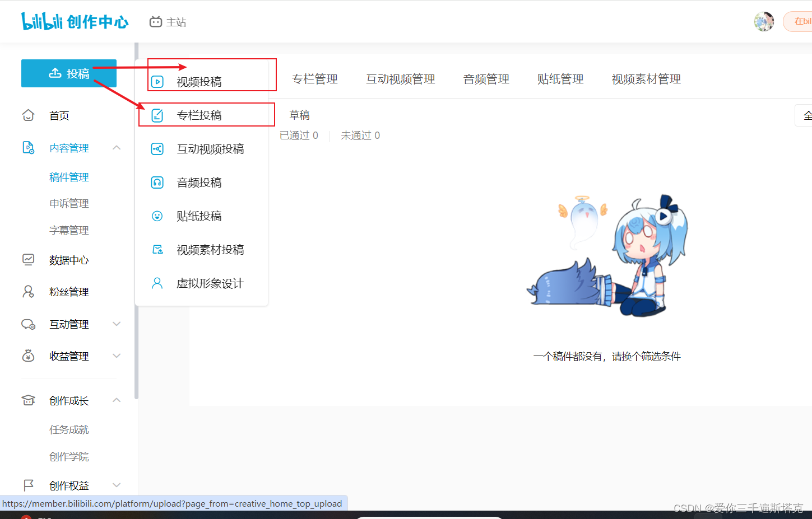Click the 虚拟形象设计 person icon
Screen dimensions: 812x519
click(x=157, y=283)
